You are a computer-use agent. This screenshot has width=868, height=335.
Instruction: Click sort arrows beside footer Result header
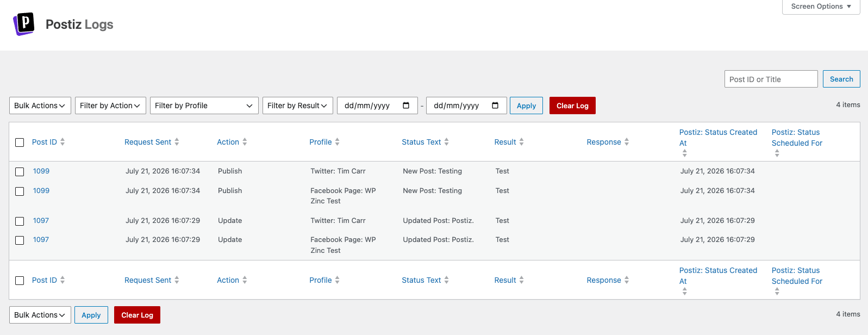pos(521,280)
